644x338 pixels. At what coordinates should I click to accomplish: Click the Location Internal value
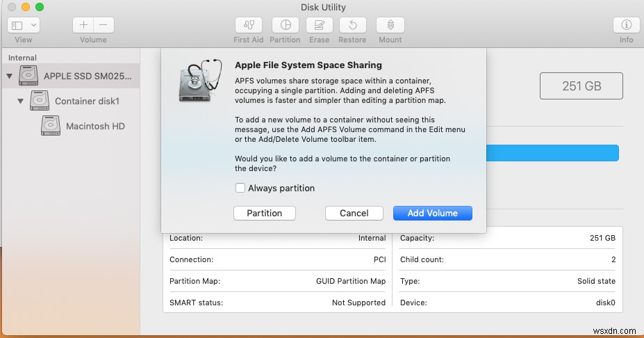click(372, 238)
